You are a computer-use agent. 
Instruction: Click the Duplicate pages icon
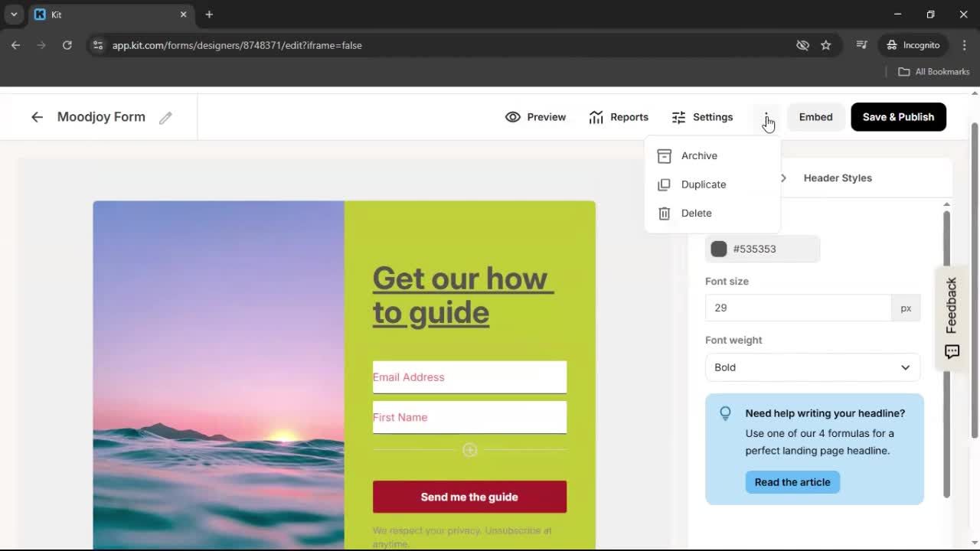click(x=663, y=184)
